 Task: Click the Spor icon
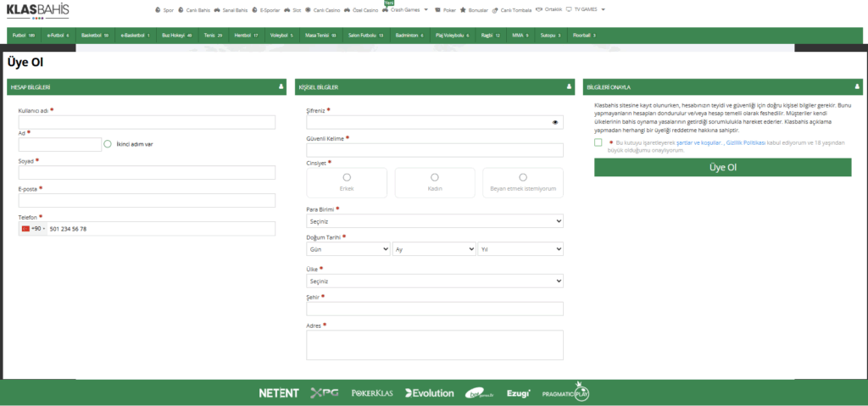[x=158, y=10]
